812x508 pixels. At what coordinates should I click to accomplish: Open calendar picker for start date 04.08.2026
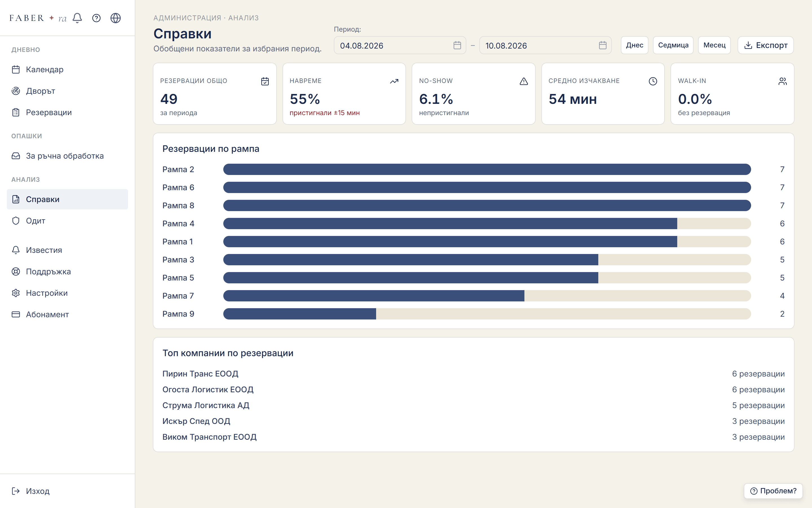[x=457, y=45]
